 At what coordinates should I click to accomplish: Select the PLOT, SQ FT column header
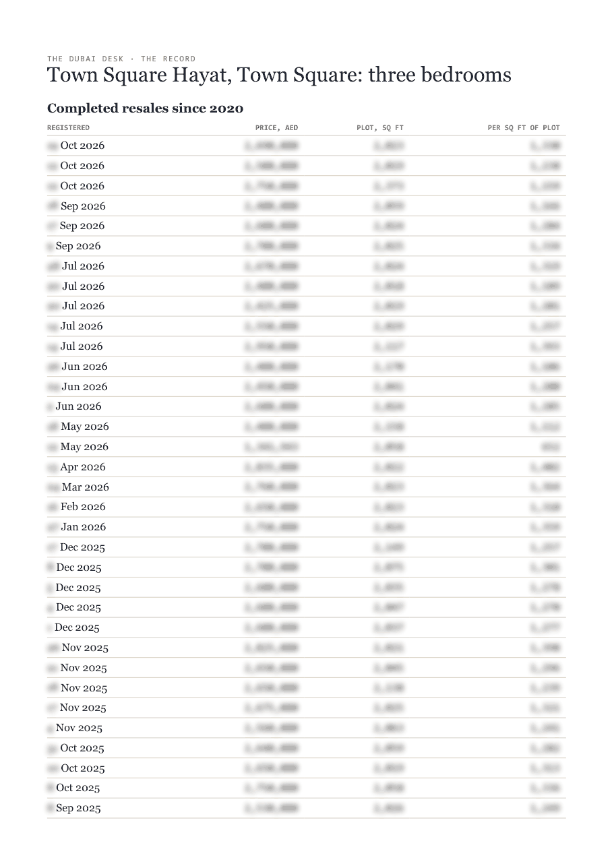(380, 127)
